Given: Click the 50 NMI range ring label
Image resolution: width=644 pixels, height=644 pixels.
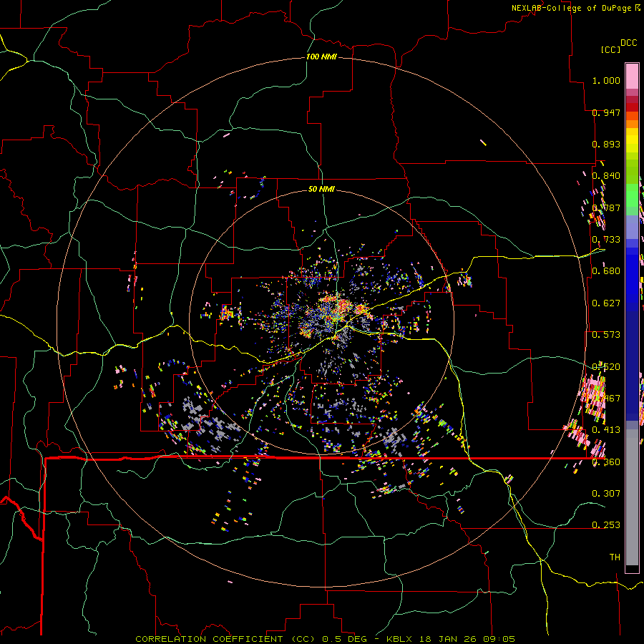Looking at the screenshot, I should tap(321, 189).
